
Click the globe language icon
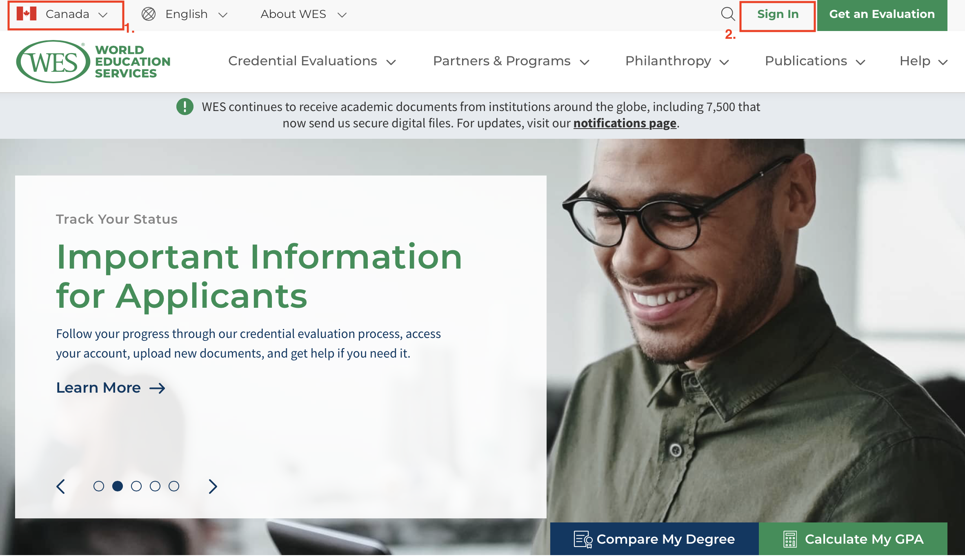[x=149, y=14]
